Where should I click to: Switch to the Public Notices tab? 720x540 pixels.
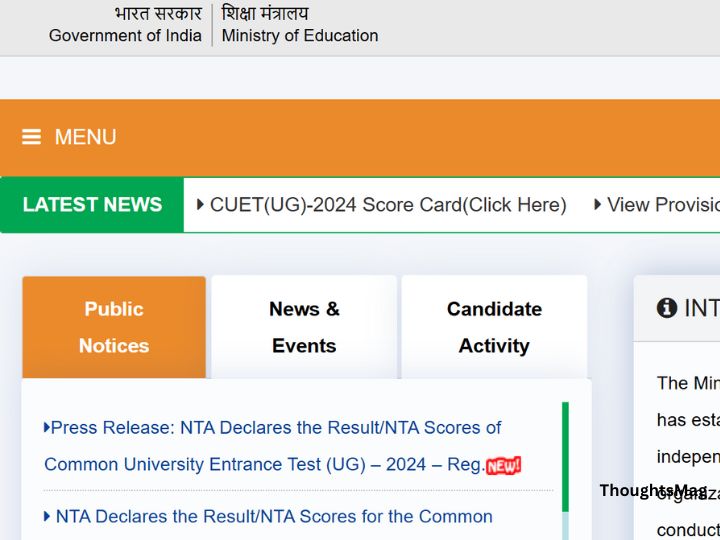114,327
